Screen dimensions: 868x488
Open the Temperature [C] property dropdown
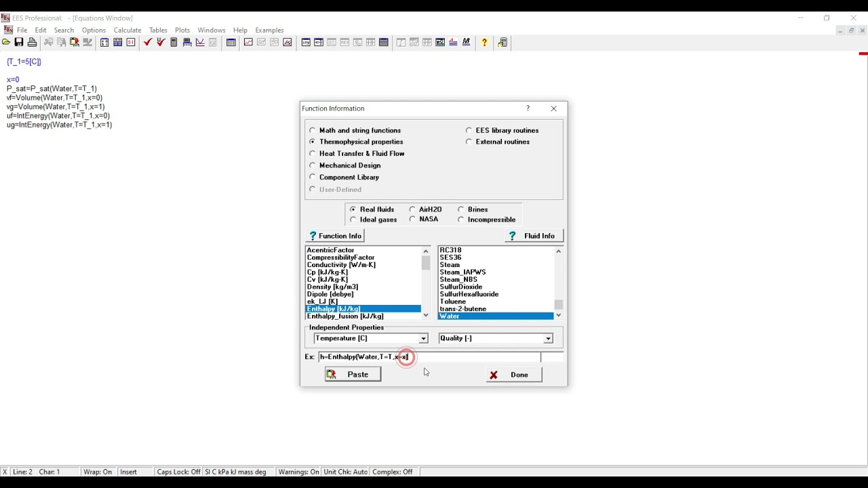423,338
